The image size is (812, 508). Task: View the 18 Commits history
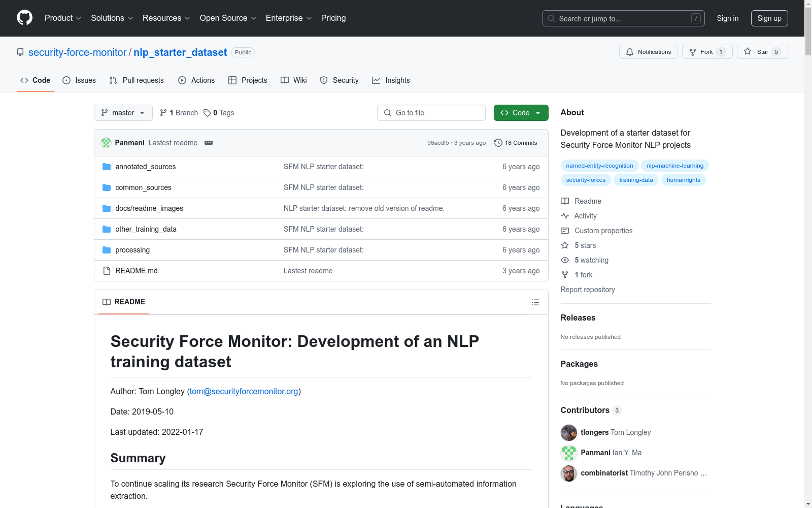point(516,143)
